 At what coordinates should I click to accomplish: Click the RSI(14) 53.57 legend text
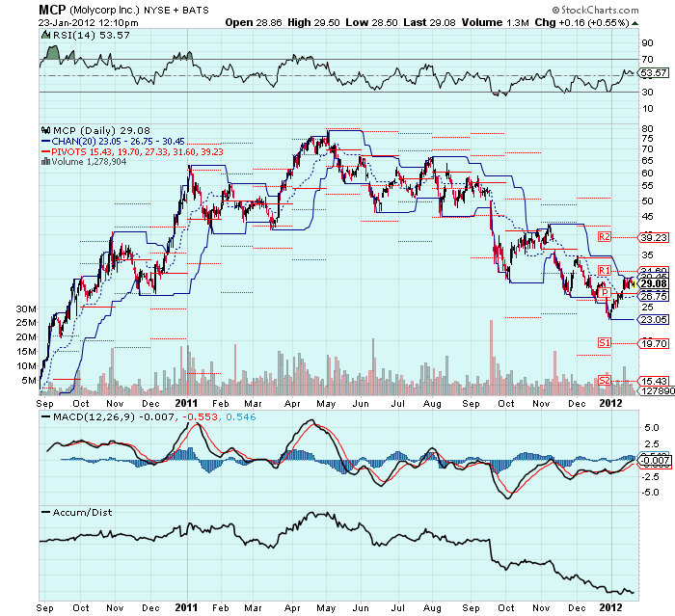pyautogui.click(x=91, y=36)
